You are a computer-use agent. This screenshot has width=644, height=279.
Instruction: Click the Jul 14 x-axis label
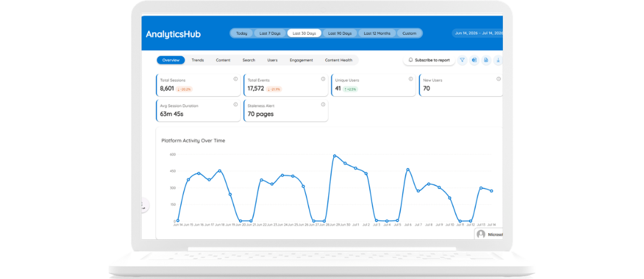pyautogui.click(x=492, y=225)
